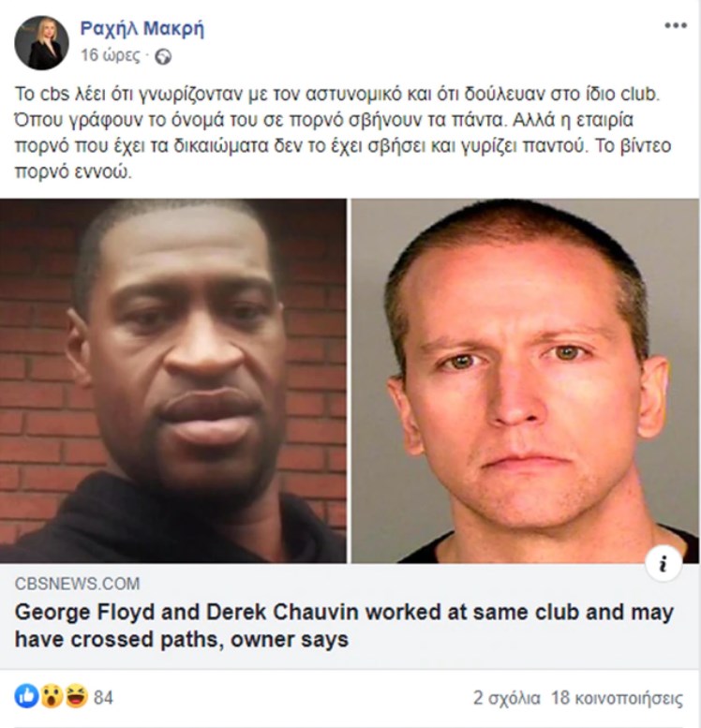Click the Wow surprised-face reaction icon
701x728 pixels.
52,696
